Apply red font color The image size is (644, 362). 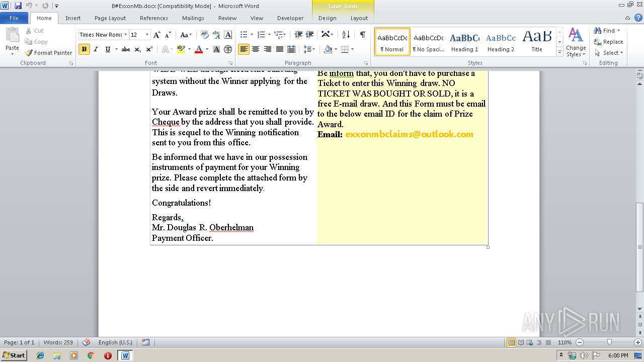199,49
